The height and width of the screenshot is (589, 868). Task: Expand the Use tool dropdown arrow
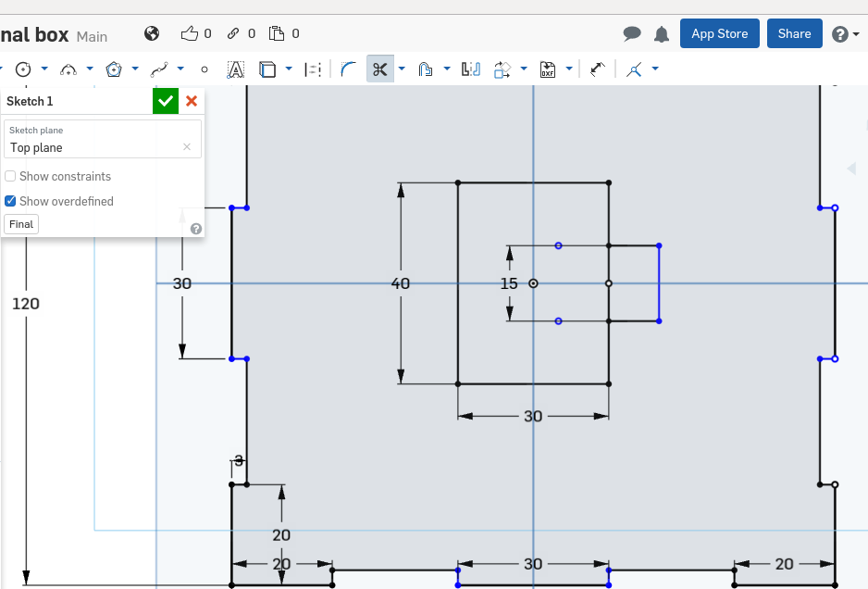tap(289, 69)
